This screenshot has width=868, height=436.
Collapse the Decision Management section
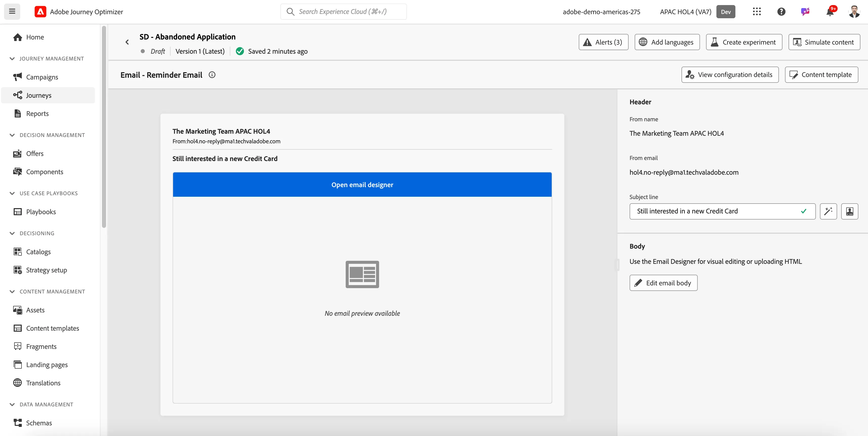point(12,135)
